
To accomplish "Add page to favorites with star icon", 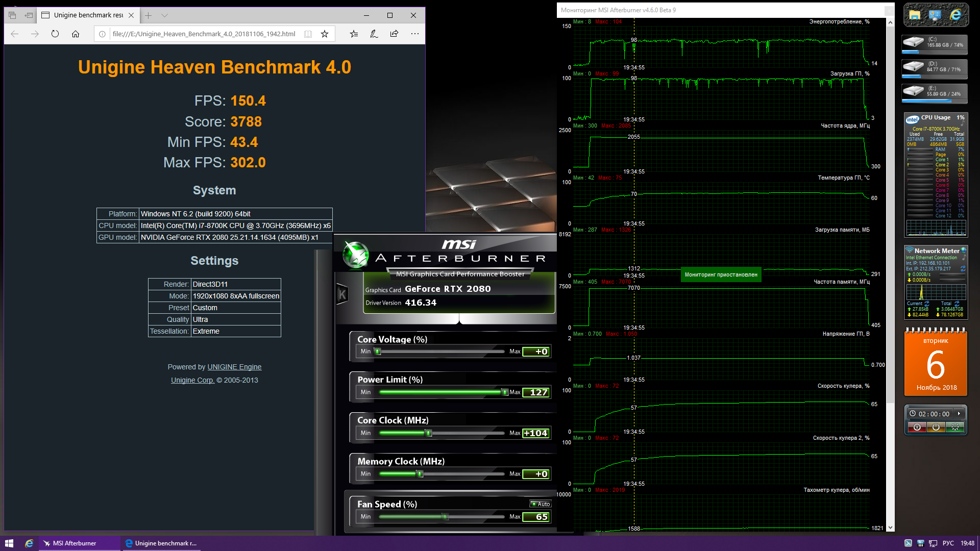I will [325, 34].
